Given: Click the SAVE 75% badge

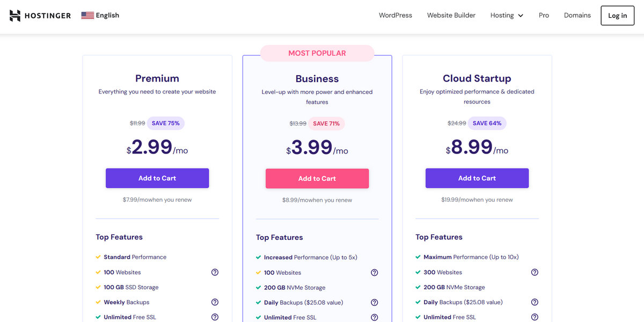Looking at the screenshot, I should [166, 123].
